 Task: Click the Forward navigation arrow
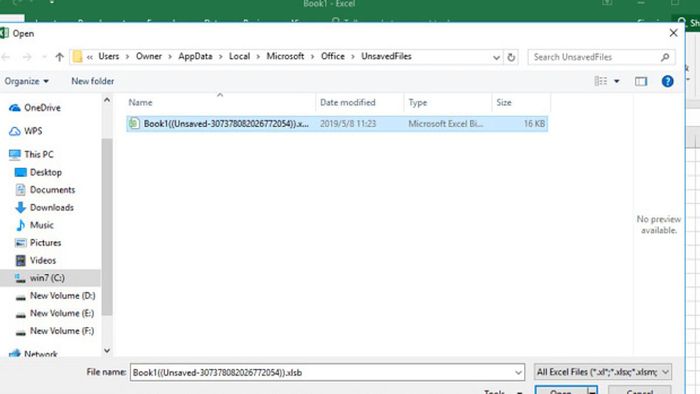click(27, 57)
